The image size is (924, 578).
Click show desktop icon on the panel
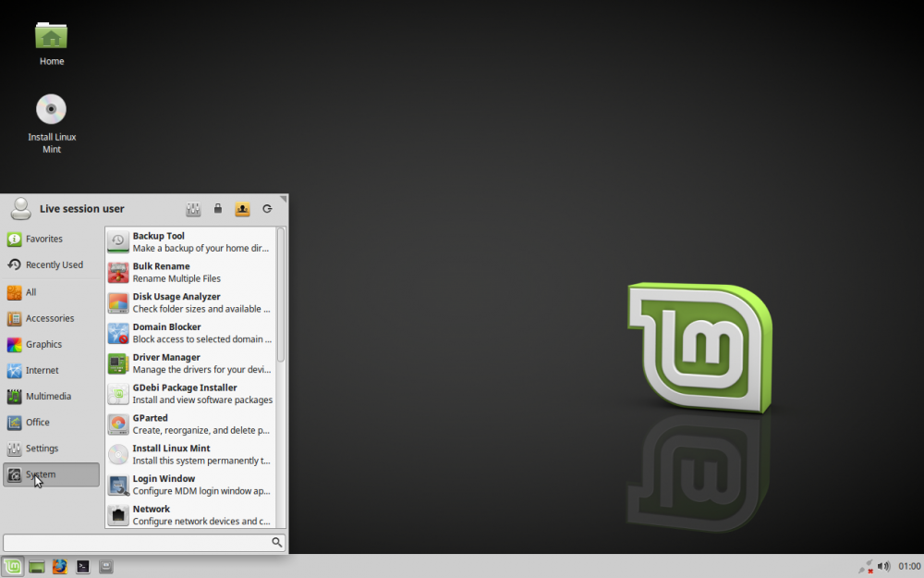pos(37,567)
